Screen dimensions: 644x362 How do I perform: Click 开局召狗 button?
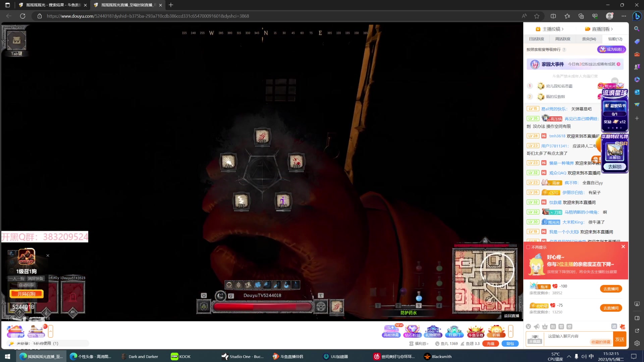(26, 294)
